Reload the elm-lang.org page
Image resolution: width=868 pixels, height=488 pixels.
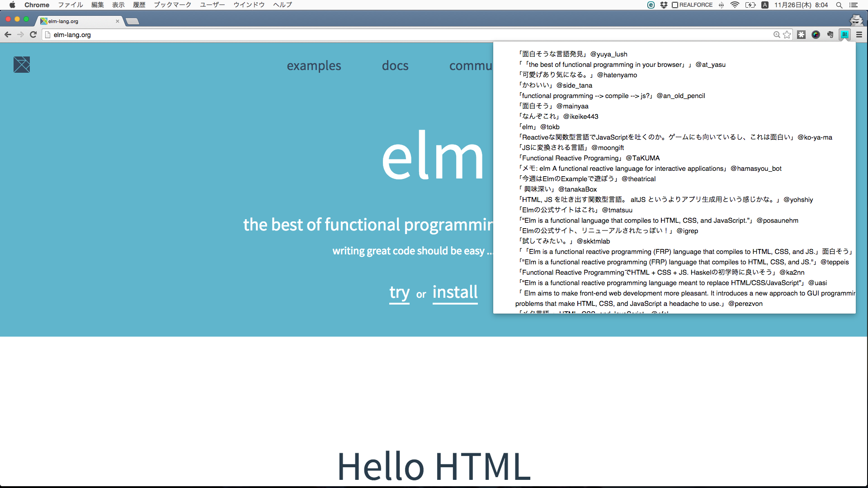33,34
